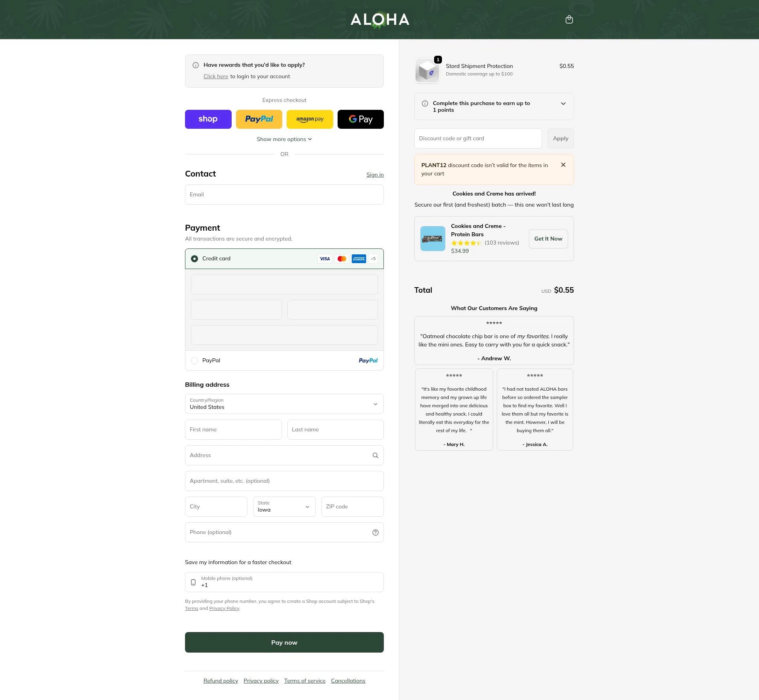Screen dimensions: 759x700
Task: Click the address search magnifier icon
Action: (x=375, y=455)
